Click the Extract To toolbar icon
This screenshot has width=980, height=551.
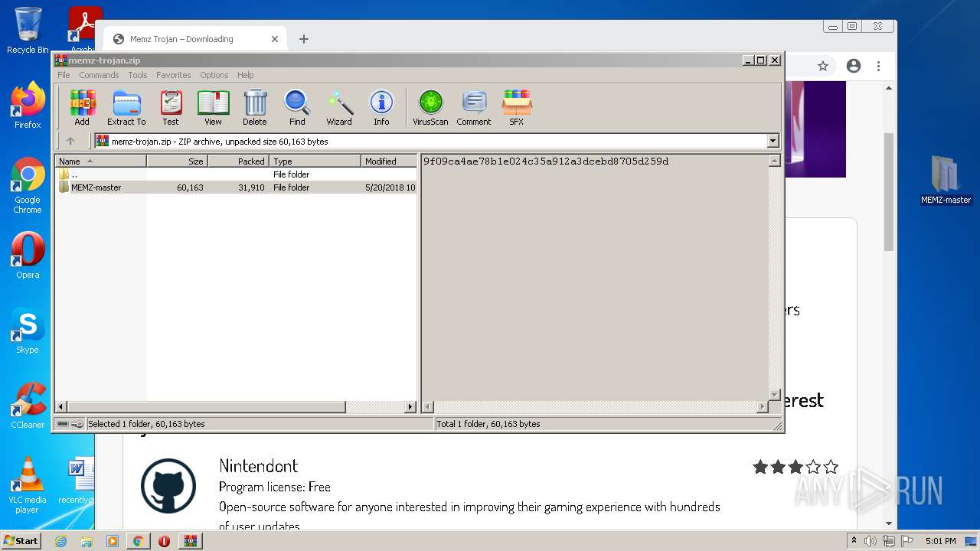126,107
